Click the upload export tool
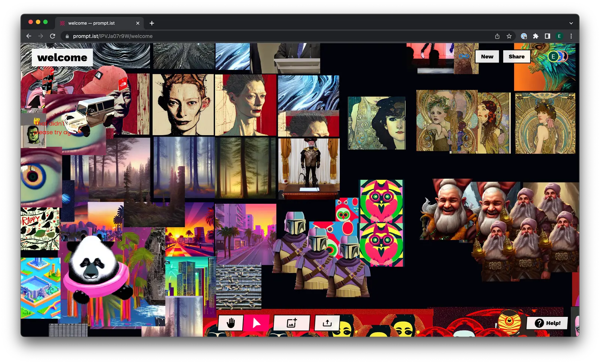Image resolution: width=600 pixels, height=364 pixels. point(327,323)
